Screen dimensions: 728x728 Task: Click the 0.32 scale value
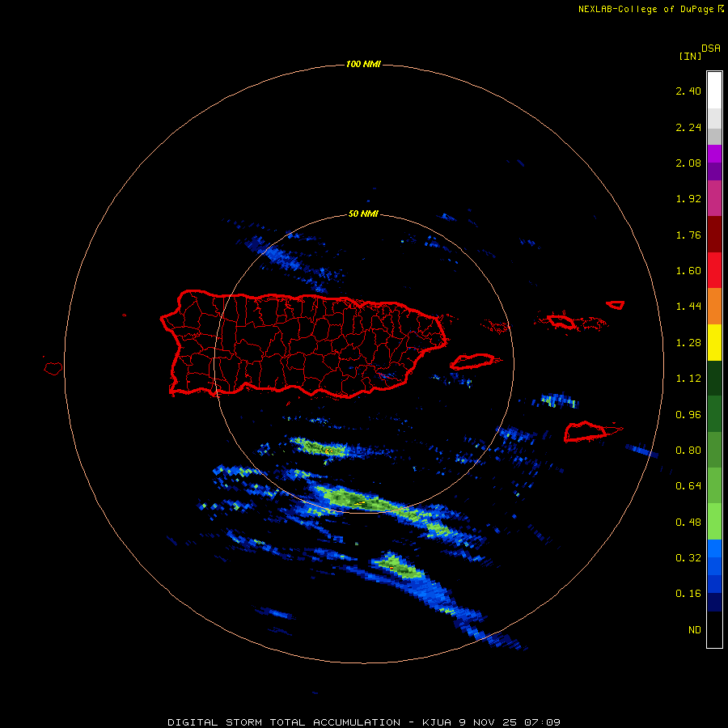(x=688, y=558)
